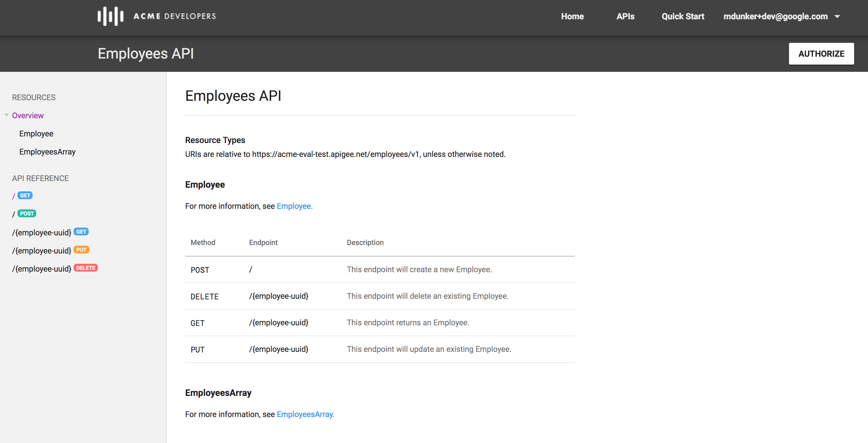Screen dimensions: 868x443
Task: Follow the EmployeesArray link in the description
Action: [305, 414]
